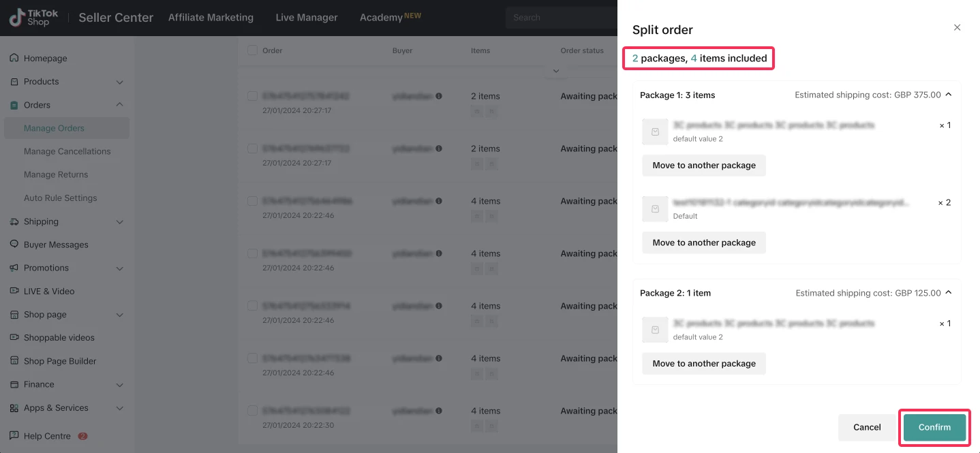Move Package 2 item to another package
Screen dimensions: 980x453
[704, 364]
